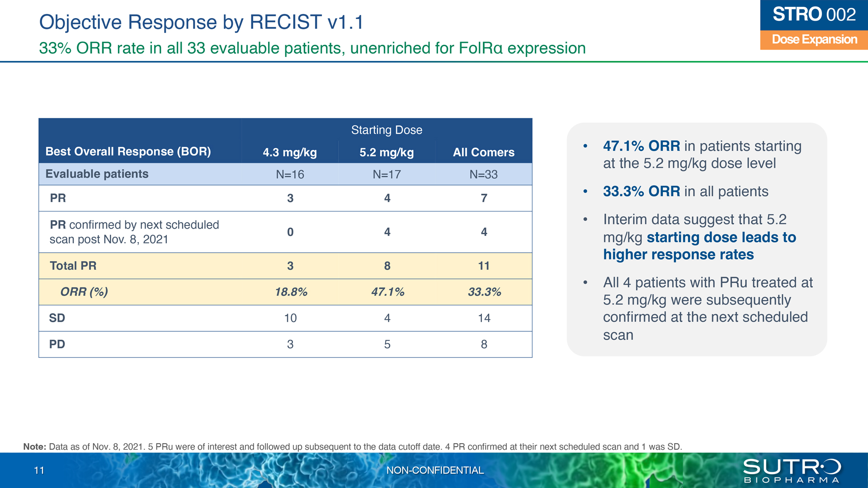Click the N=33 cell

tap(484, 174)
